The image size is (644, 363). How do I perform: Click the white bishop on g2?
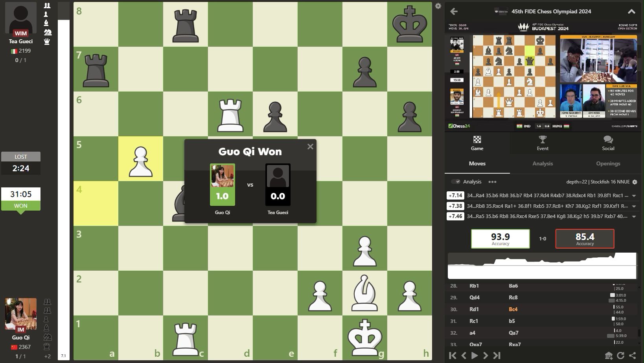365,293
